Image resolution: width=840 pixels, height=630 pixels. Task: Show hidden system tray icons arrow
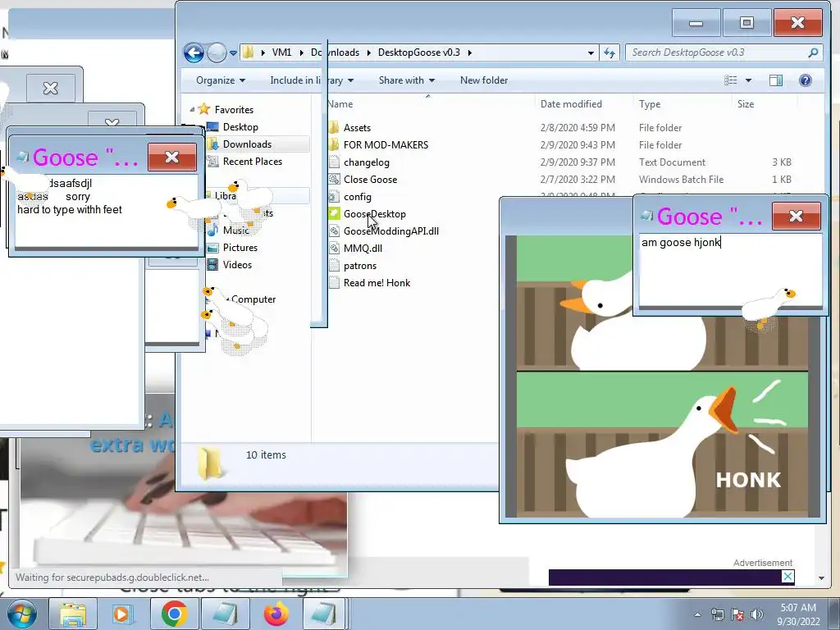pos(697,614)
